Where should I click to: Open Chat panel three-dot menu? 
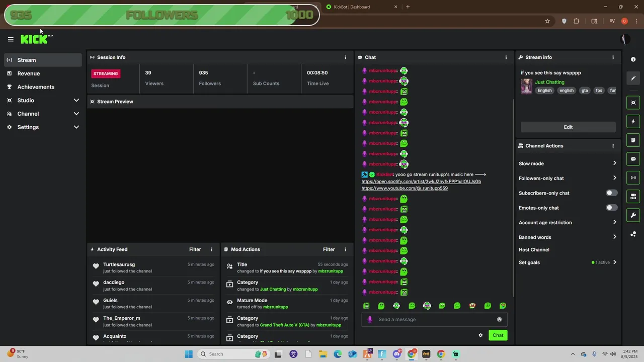506,57
